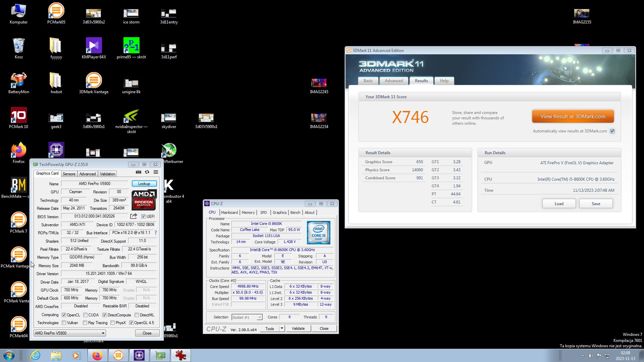Open the prime95 shortcut icon
644x362 pixels.
131,48
